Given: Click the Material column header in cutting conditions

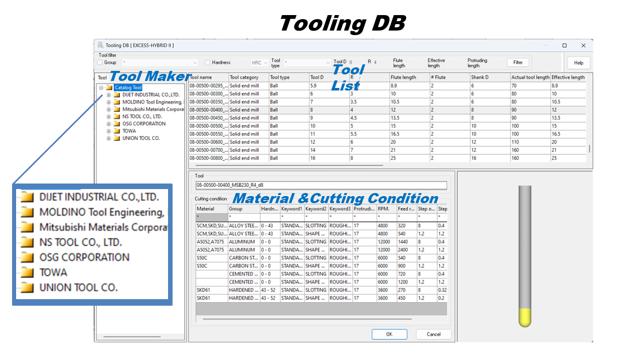Looking at the screenshot, I should click(211, 209).
